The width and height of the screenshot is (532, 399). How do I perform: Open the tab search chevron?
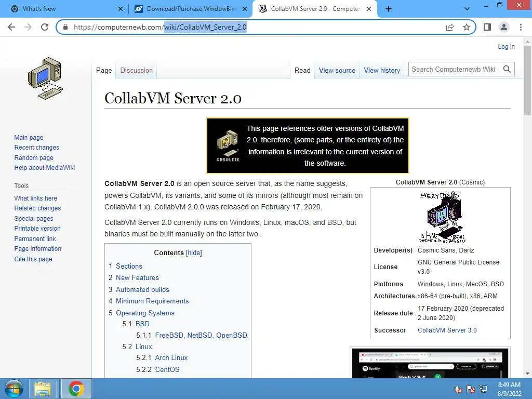click(x=467, y=9)
